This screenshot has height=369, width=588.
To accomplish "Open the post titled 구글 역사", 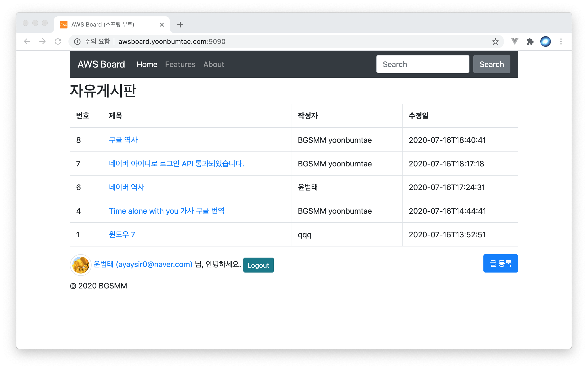I will (x=123, y=140).
